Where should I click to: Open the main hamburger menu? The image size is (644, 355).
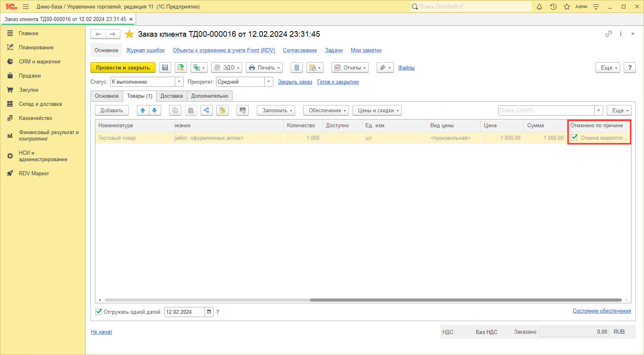click(26, 7)
